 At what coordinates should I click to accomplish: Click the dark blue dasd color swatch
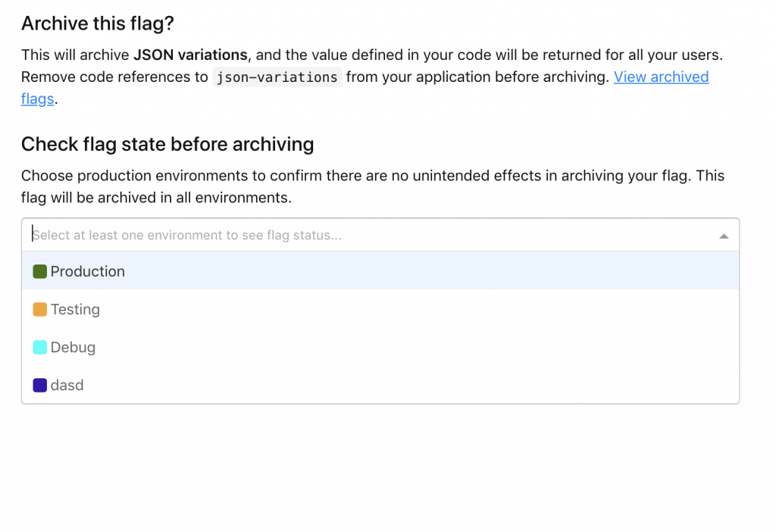tap(40, 385)
